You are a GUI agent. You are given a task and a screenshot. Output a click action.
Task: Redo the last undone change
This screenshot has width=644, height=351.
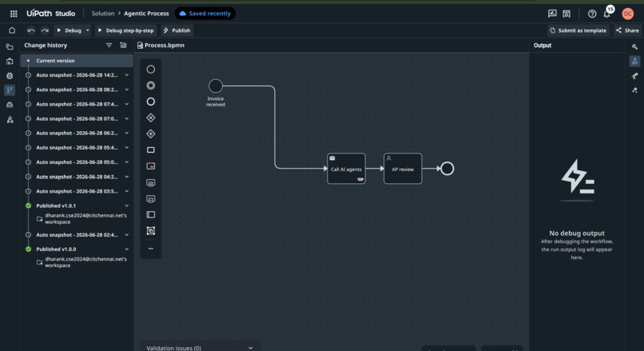(45, 30)
